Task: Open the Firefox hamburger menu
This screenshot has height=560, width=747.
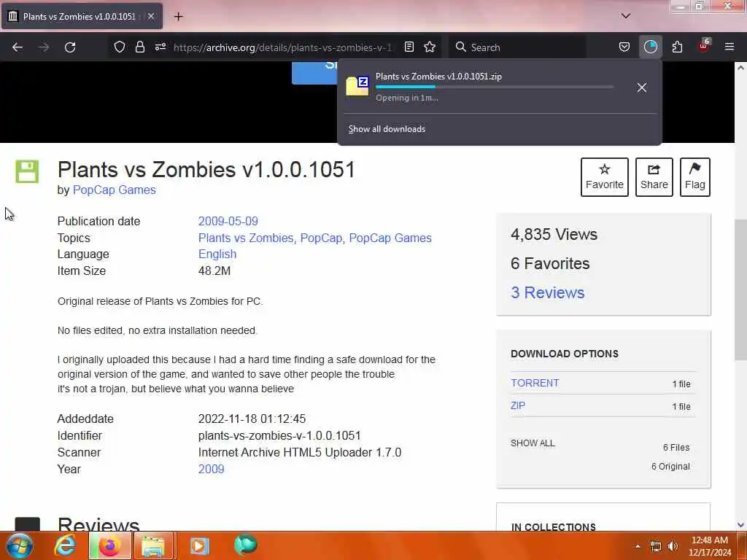Action: tap(729, 47)
